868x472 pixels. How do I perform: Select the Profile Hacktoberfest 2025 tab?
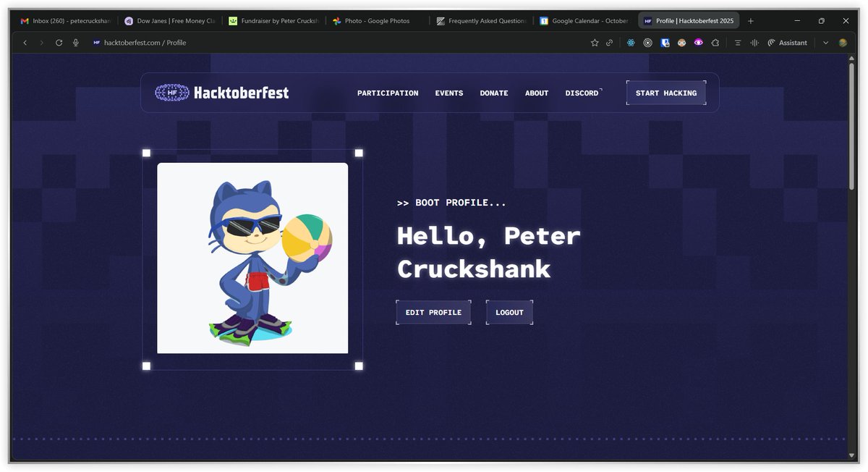click(x=689, y=21)
